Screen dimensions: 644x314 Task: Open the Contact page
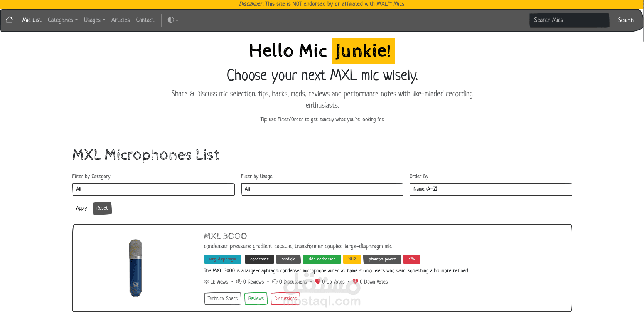tap(145, 20)
